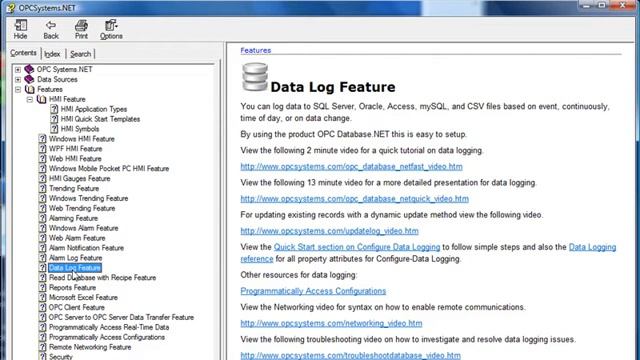The image size is (640, 360).
Task: Open the Data Logging reference link
Action: click(592, 247)
